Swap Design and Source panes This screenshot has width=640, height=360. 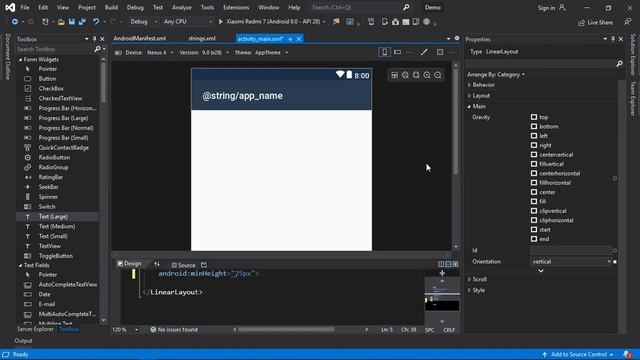pos(157,264)
